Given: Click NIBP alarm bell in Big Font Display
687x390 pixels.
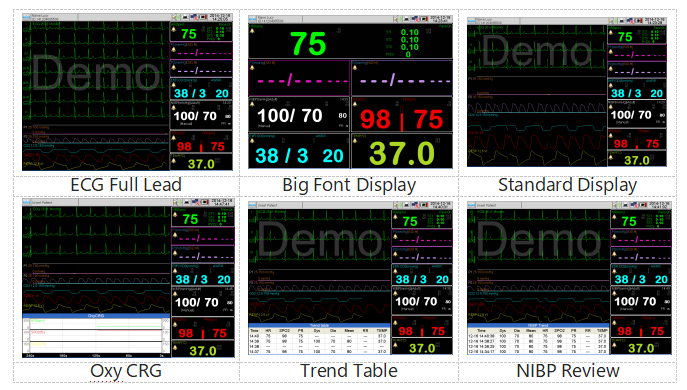Looking at the screenshot, I should [252, 104].
